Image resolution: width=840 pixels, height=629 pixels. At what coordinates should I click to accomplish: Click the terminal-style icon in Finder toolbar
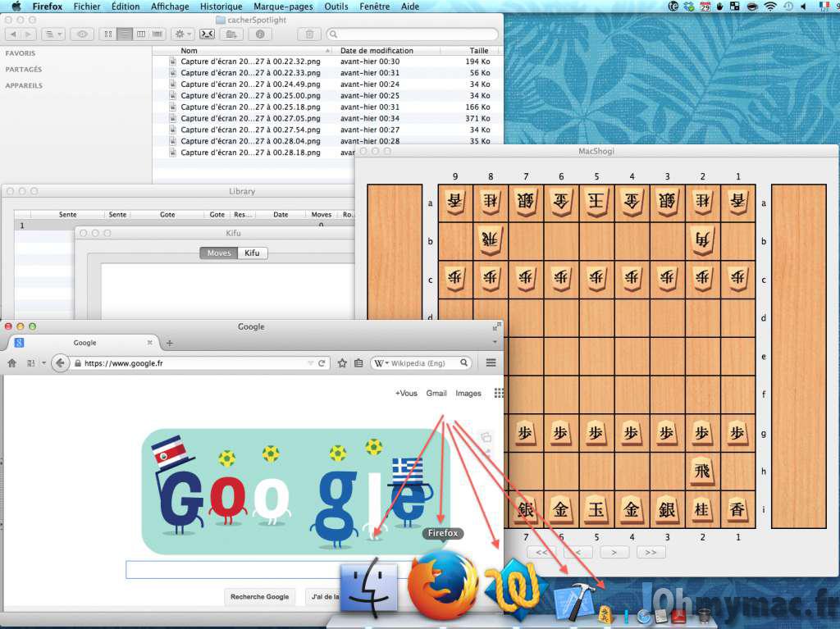point(208,34)
